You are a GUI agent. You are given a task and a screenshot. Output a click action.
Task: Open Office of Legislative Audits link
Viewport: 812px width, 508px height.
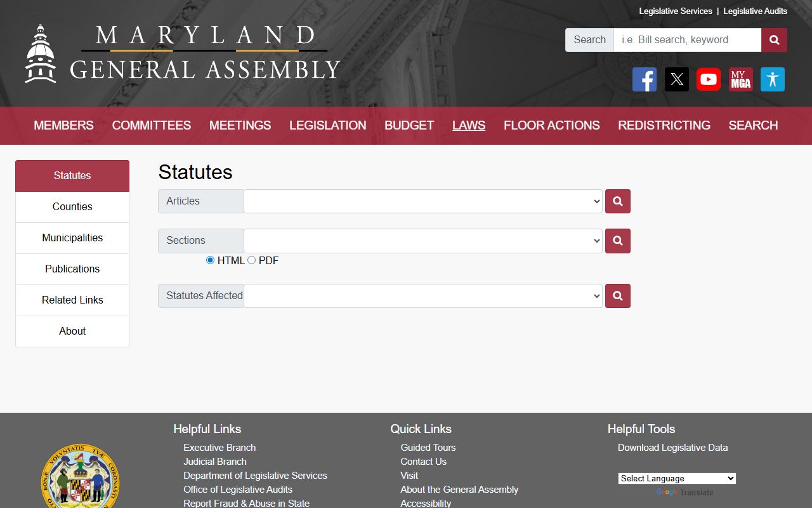click(x=238, y=490)
